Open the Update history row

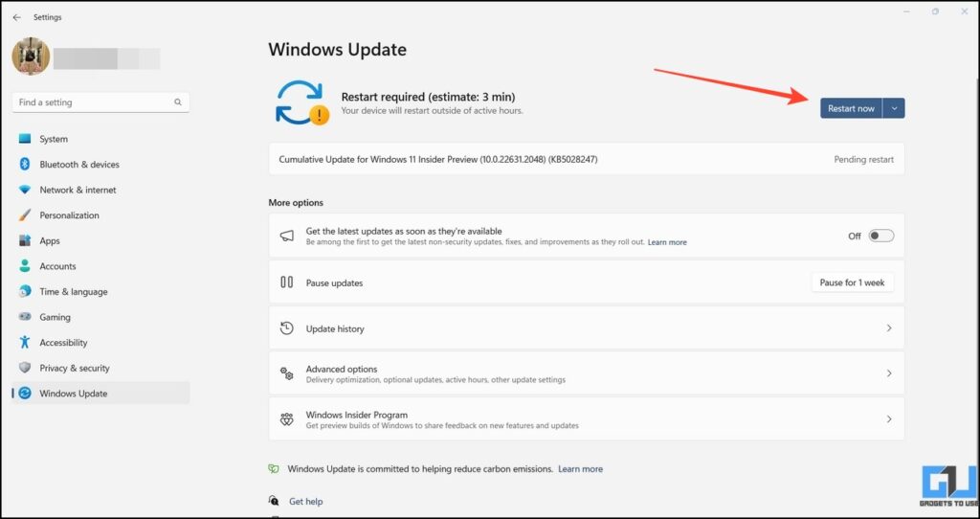587,328
